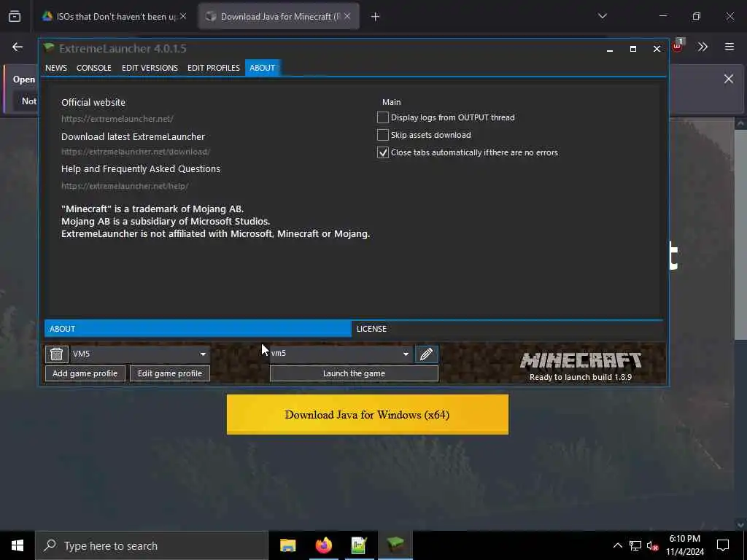This screenshot has height=560, width=747.
Task: Uncheck Close tabs automatically option
Action: tap(382, 152)
